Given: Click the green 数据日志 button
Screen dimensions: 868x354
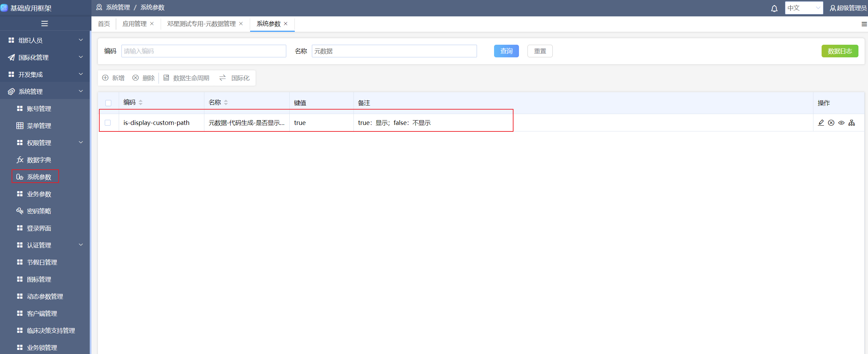Looking at the screenshot, I should pyautogui.click(x=839, y=51).
